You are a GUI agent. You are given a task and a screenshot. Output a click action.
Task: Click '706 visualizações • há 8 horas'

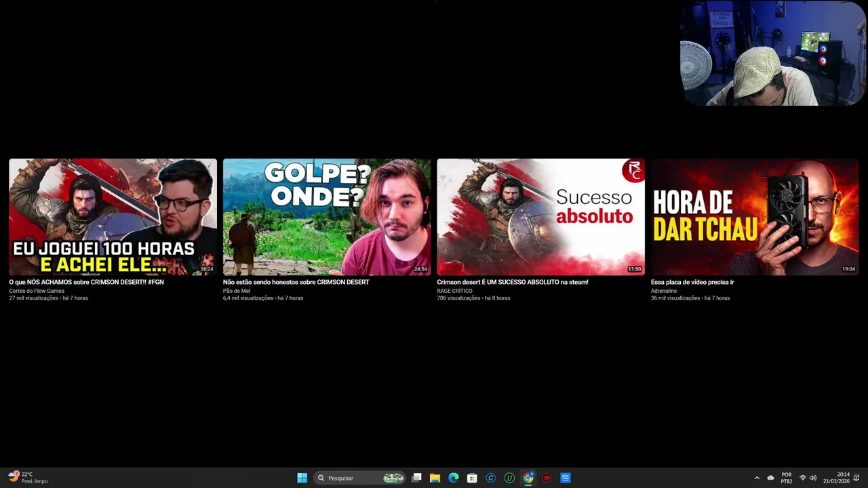[x=473, y=298]
